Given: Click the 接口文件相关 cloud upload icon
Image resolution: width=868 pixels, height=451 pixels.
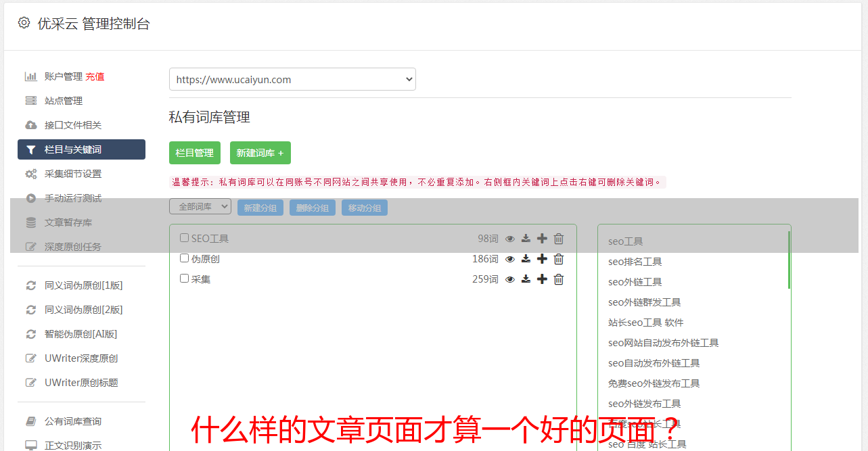Looking at the screenshot, I should [30, 125].
